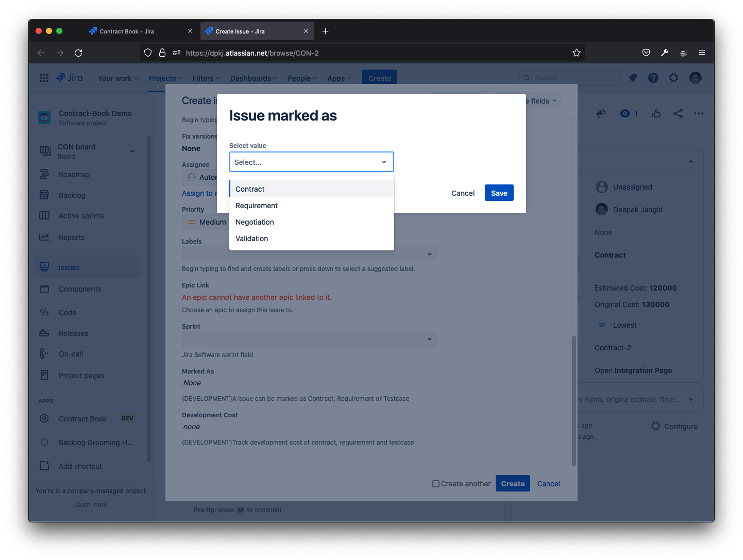Open the user profile avatar in Jira header

tap(696, 78)
